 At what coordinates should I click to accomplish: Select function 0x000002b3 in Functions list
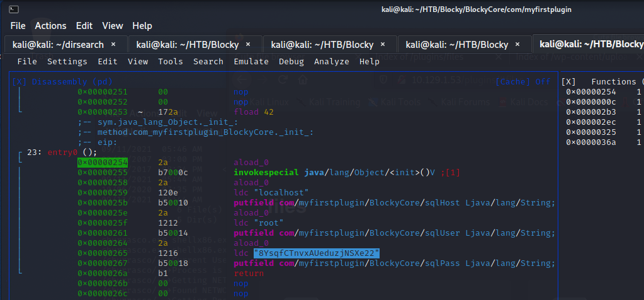tap(590, 112)
